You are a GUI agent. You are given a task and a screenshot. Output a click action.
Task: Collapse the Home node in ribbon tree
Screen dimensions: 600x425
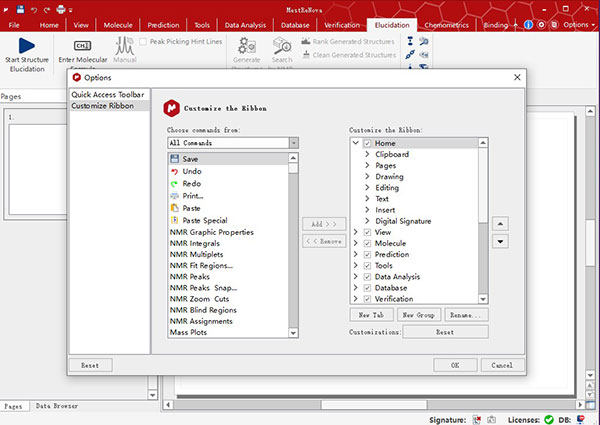tap(356, 144)
